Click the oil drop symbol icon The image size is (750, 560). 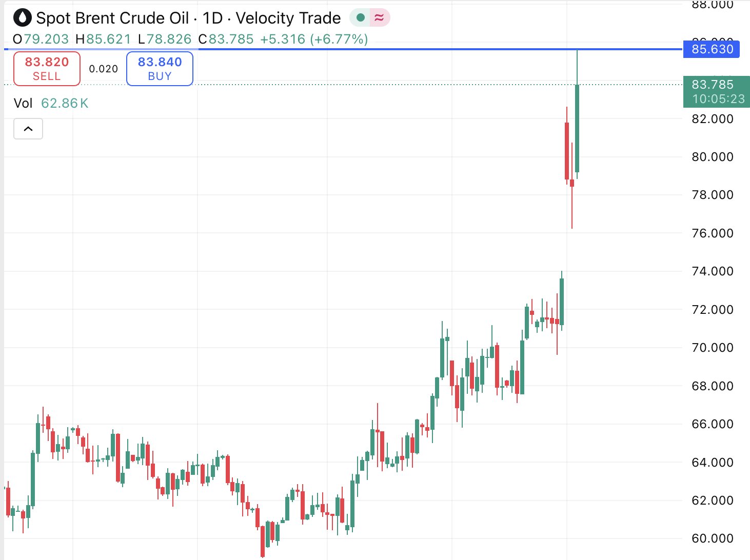pos(22,18)
